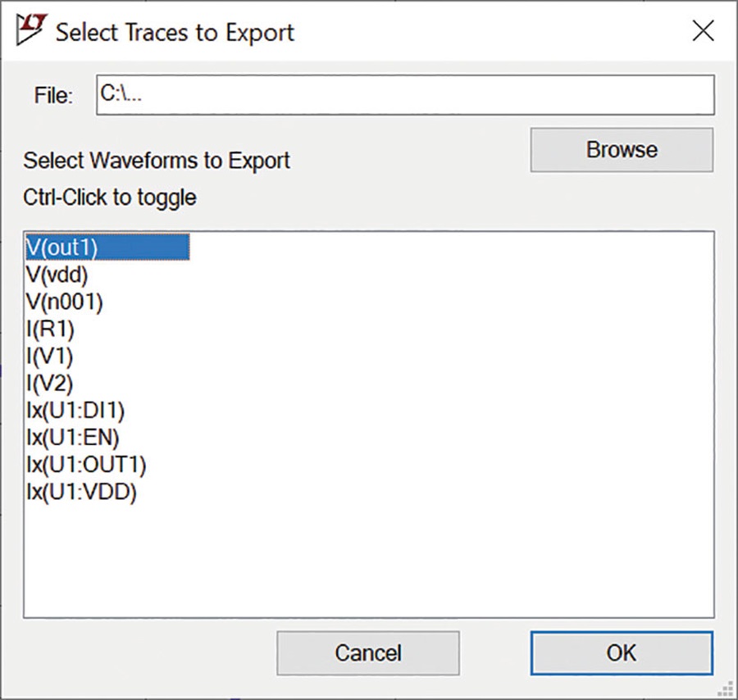This screenshot has width=738, height=700.
Task: Click the LTspice logo icon in title bar
Action: point(31,30)
